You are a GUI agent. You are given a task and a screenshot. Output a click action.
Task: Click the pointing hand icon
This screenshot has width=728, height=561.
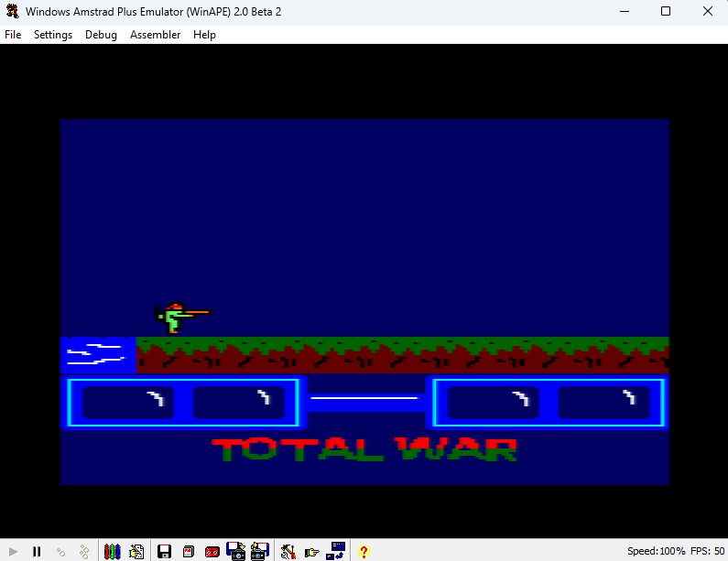pyautogui.click(x=312, y=552)
